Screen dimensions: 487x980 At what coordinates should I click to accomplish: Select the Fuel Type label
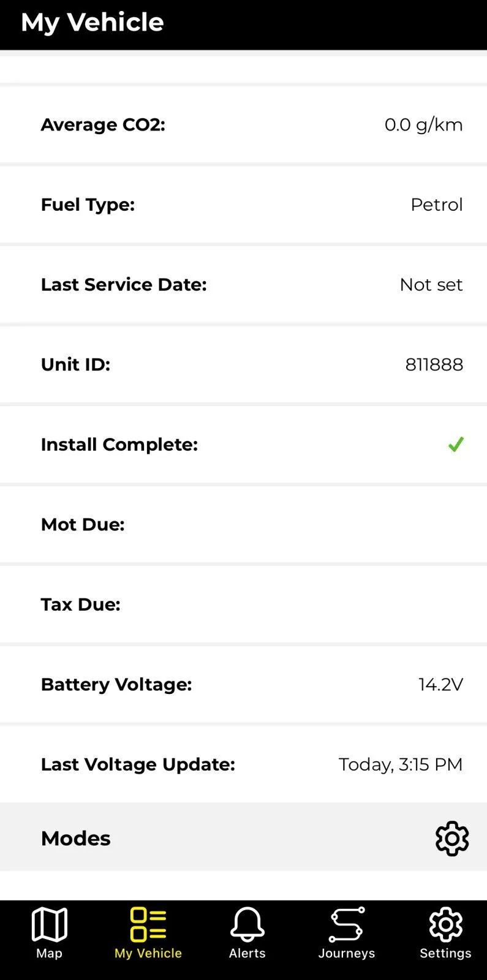[88, 205]
